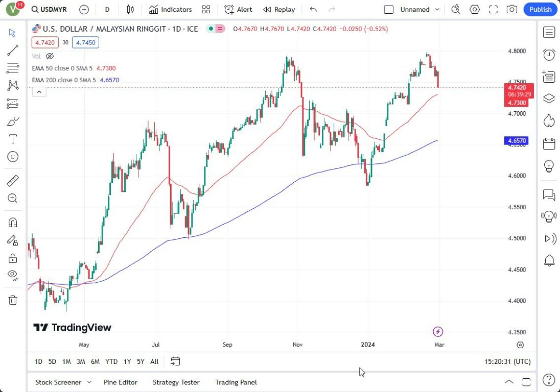Hide all drawings with the eye icon
Image resolution: width=560 pixels, height=392 pixels.
[x=13, y=275]
